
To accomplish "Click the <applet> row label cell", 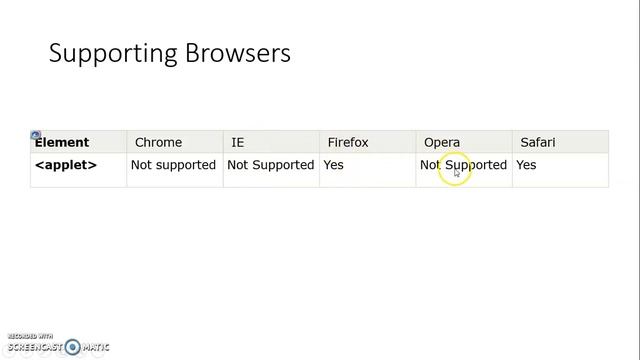I will [x=78, y=170].
